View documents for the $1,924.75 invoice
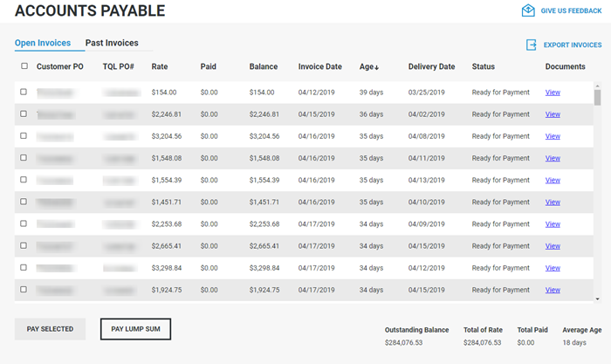 [553, 290]
